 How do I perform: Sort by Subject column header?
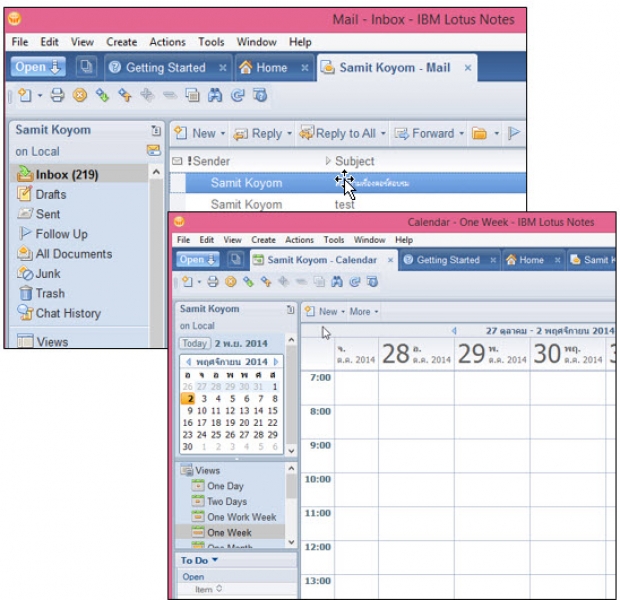coord(354,161)
